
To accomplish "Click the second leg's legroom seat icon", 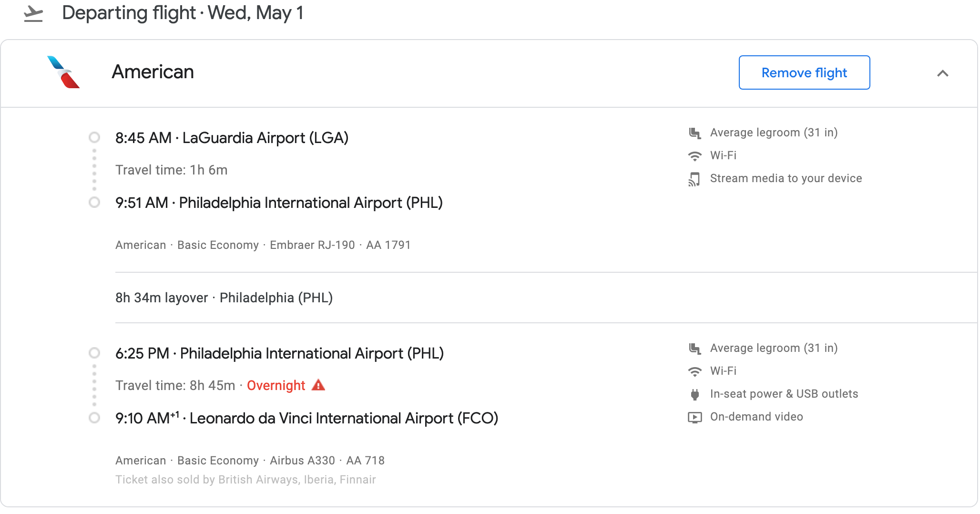I will tap(695, 349).
